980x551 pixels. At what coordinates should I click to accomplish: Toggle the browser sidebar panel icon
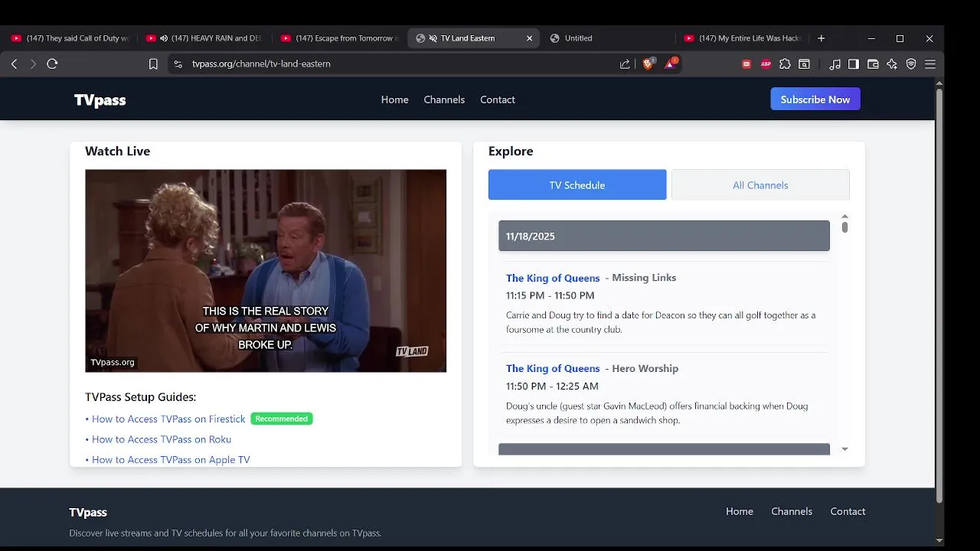coord(853,64)
